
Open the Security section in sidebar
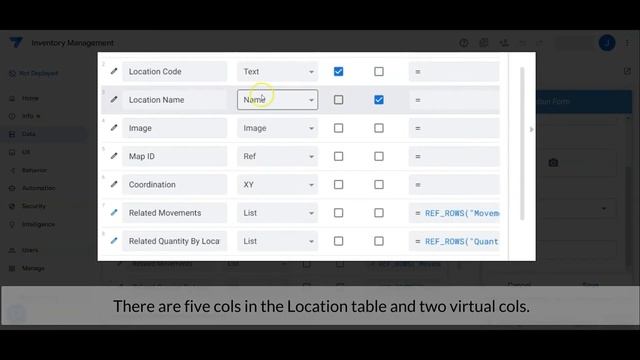(x=33, y=206)
